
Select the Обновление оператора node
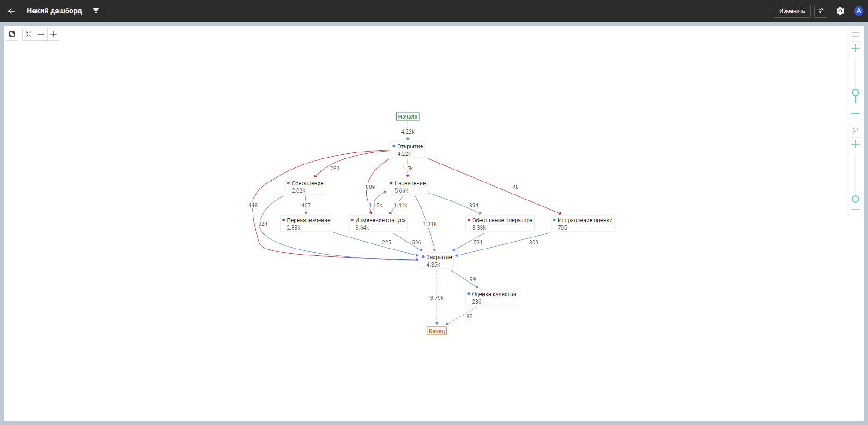click(500, 224)
